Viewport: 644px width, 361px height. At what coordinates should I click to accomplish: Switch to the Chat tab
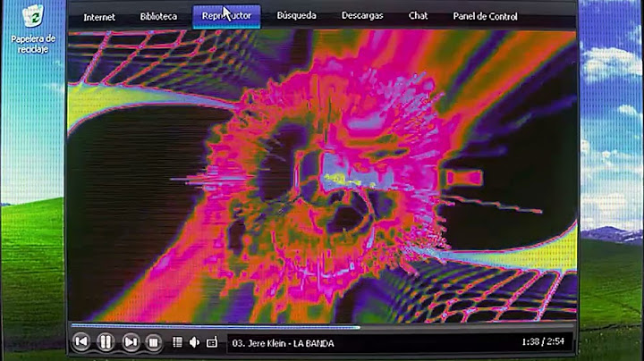(x=418, y=15)
